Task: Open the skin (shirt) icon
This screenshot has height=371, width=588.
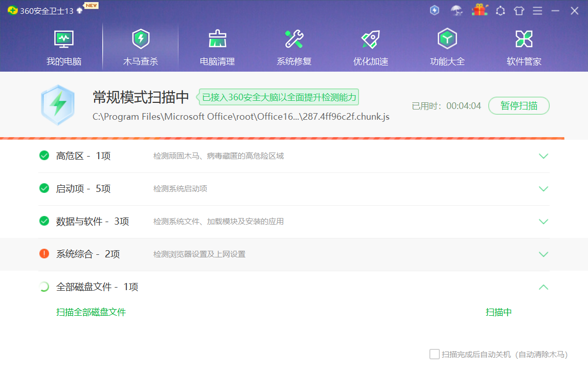Action: pyautogui.click(x=519, y=11)
